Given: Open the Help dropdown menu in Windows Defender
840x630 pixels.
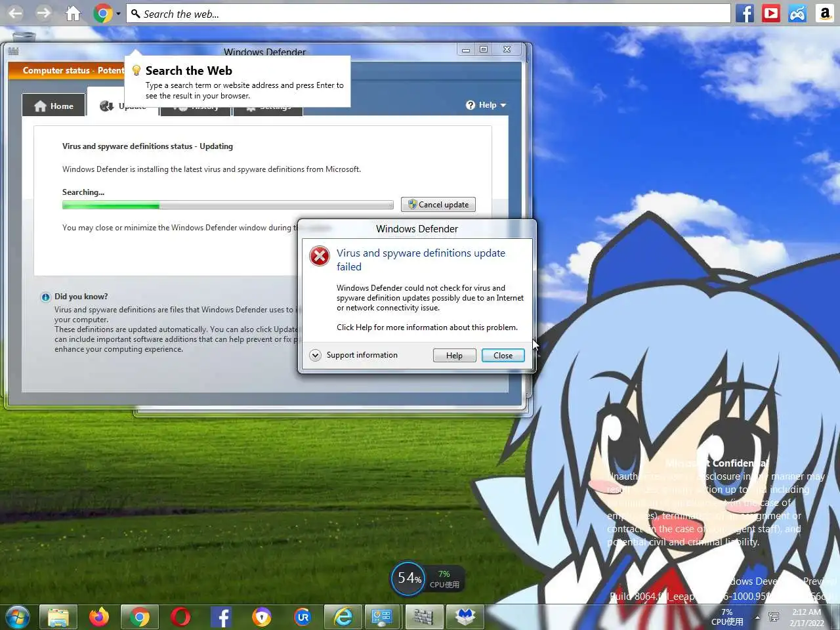Looking at the screenshot, I should click(x=486, y=105).
